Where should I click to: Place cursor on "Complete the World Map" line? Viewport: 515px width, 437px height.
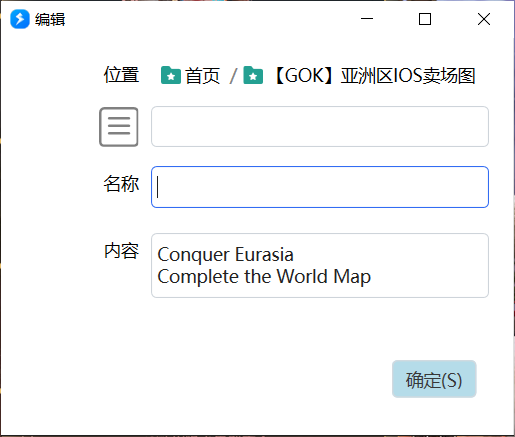pos(264,277)
